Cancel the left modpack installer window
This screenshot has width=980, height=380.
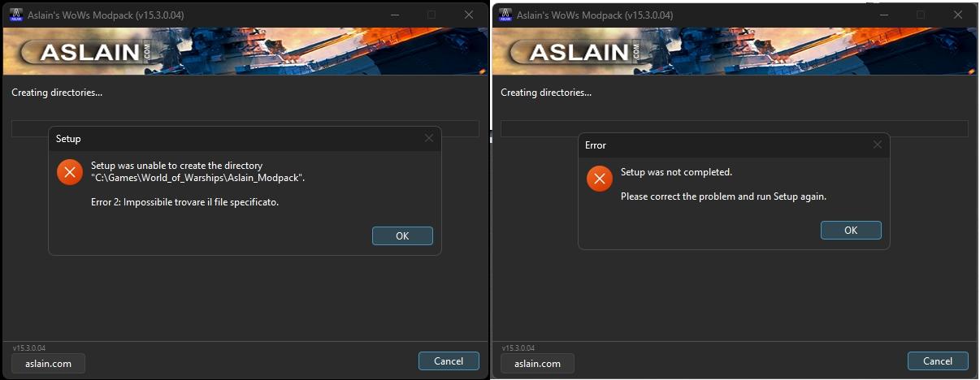(449, 361)
